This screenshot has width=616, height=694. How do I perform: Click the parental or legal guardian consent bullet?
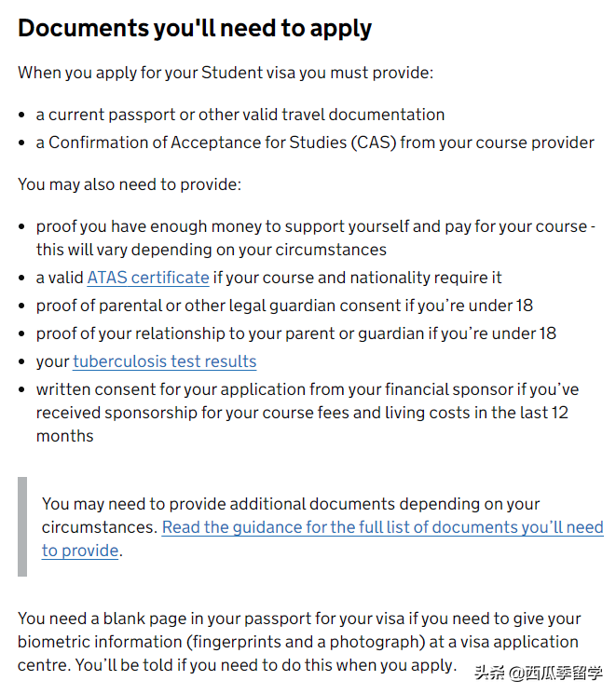tap(284, 306)
